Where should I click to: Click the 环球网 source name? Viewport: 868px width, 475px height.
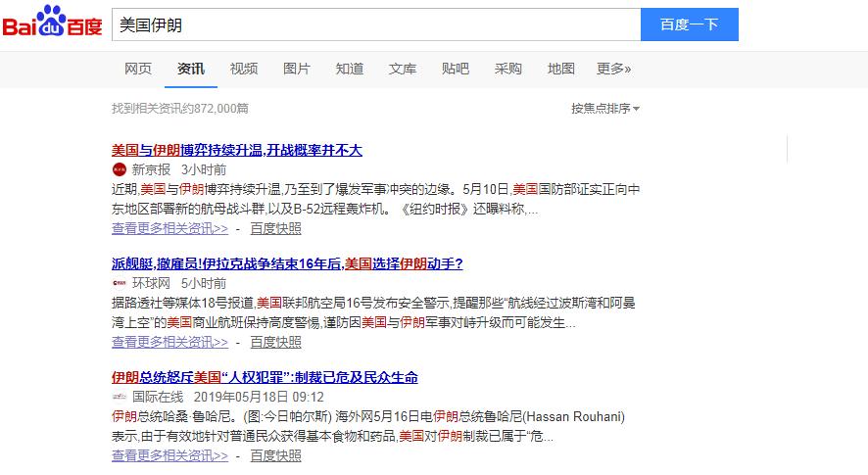[151, 283]
